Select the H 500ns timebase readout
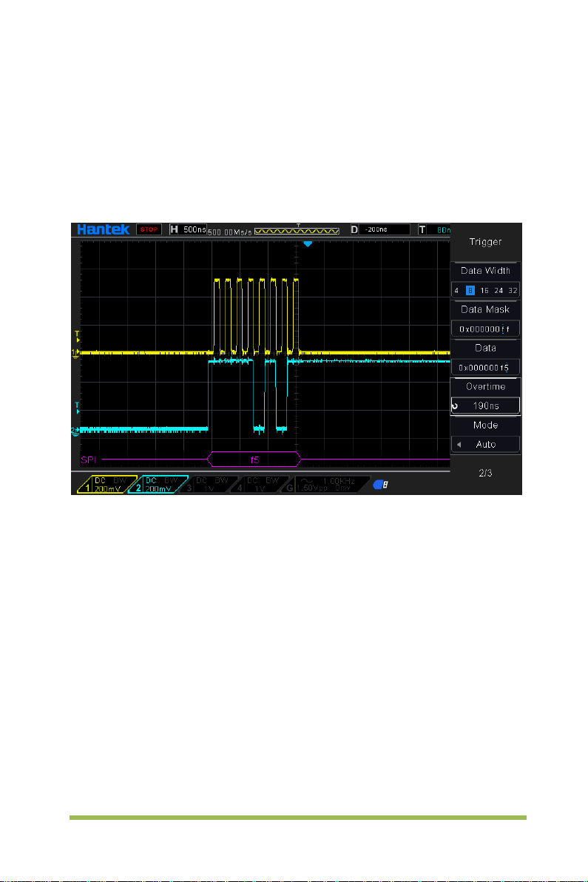The width and height of the screenshot is (588, 882). coord(189,229)
